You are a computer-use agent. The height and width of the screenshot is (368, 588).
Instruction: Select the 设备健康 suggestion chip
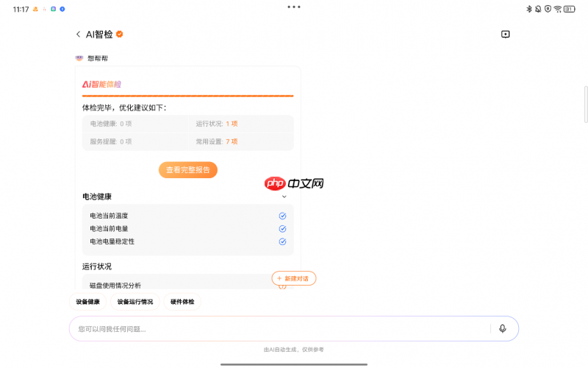pyautogui.click(x=87, y=302)
